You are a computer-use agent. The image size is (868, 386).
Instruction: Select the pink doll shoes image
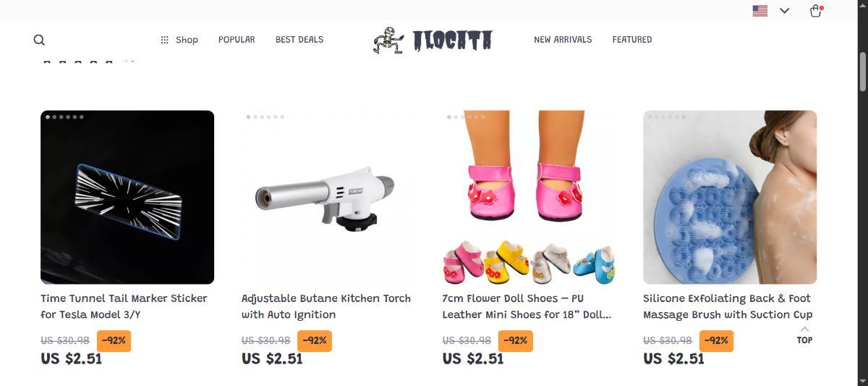pos(529,197)
